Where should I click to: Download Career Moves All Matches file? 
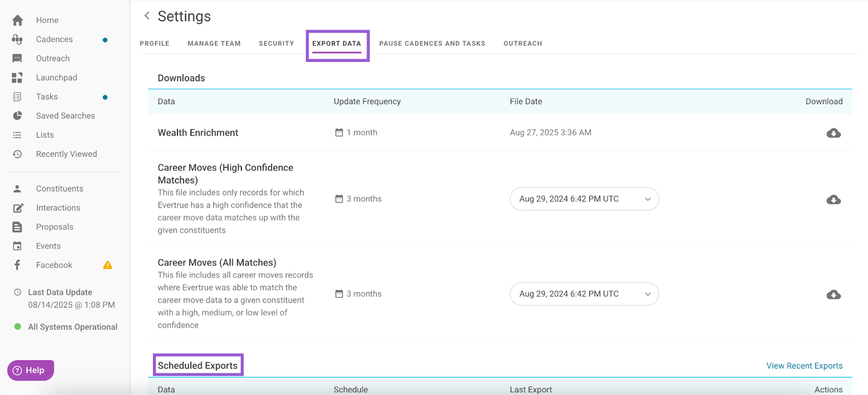833,295
